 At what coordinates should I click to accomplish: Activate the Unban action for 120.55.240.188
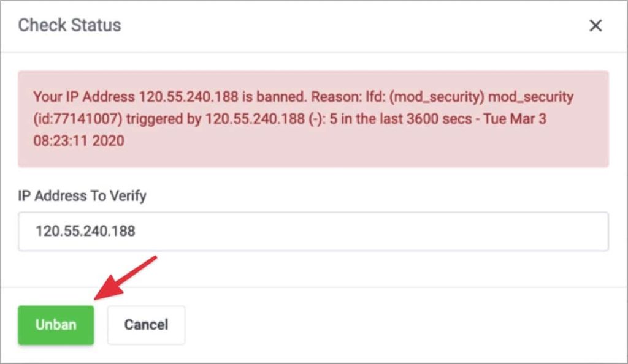(55, 325)
